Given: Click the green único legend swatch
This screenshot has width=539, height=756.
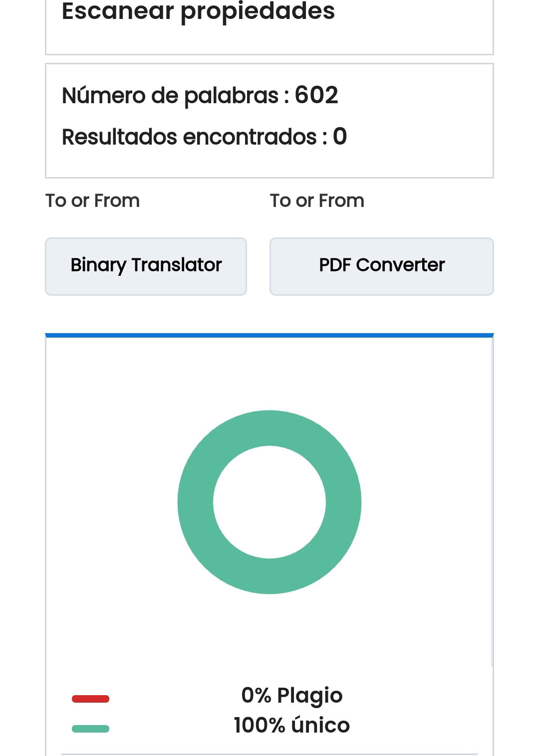Looking at the screenshot, I should coord(90,729).
